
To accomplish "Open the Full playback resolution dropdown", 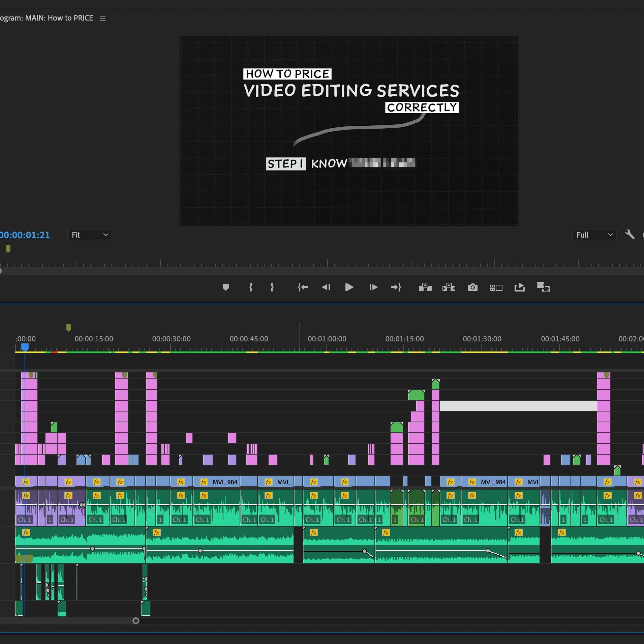I will point(594,235).
